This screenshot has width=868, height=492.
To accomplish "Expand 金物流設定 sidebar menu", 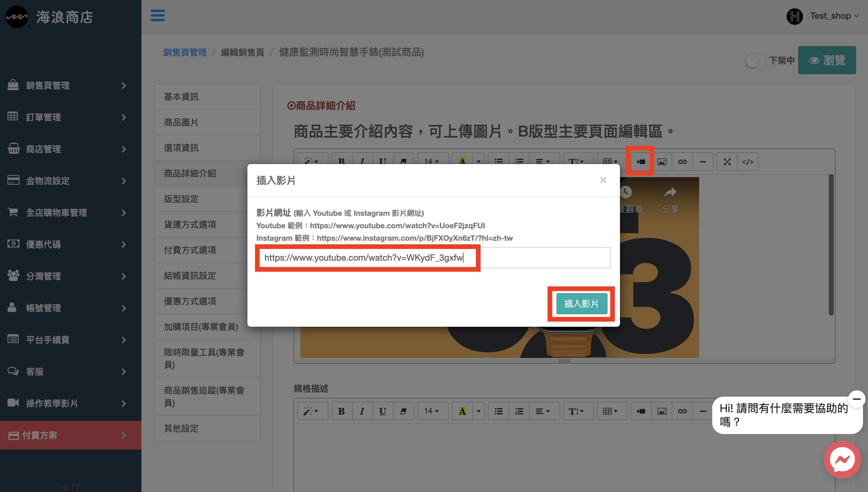I will click(x=70, y=181).
